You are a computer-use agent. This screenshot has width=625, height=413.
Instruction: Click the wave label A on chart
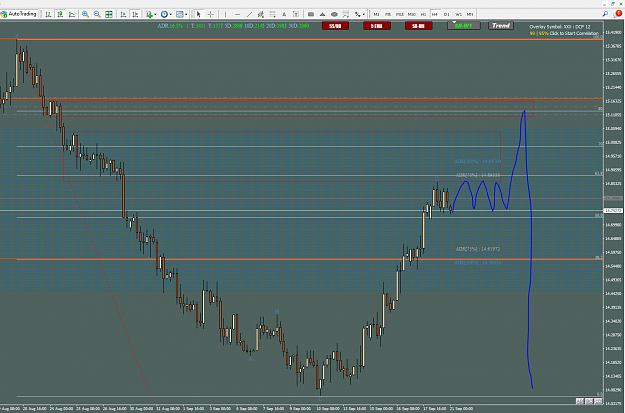tap(250, 359)
